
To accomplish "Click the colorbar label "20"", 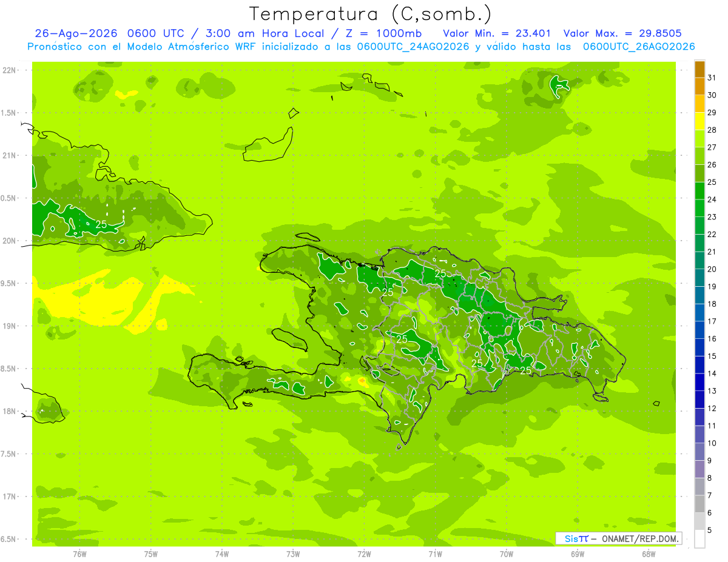I will click(712, 269).
